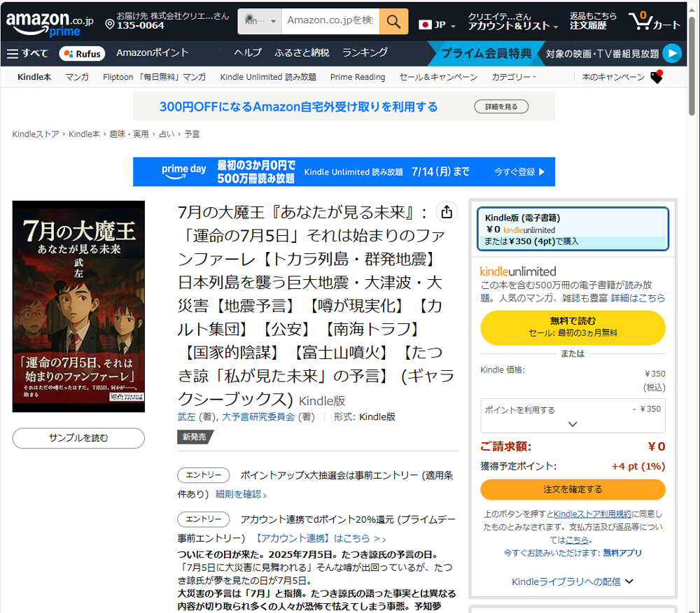Open ランキング in the nav bar
The width and height of the screenshot is (700, 613).
(365, 52)
